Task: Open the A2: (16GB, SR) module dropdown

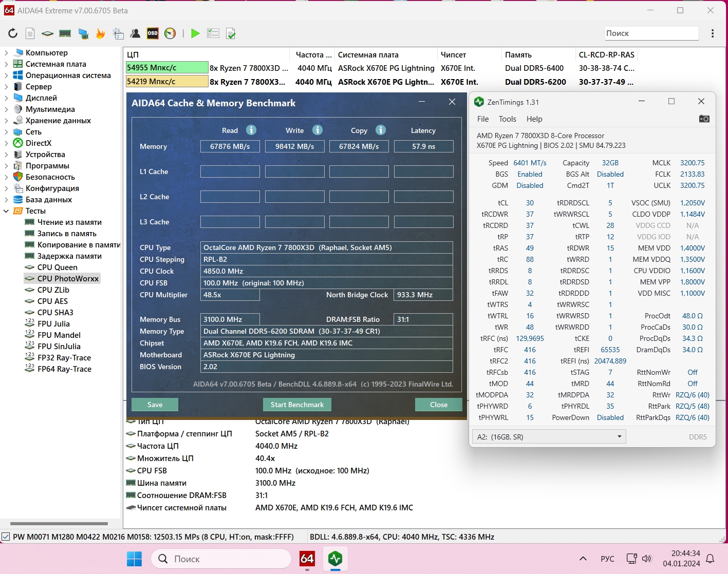Action: 549,437
